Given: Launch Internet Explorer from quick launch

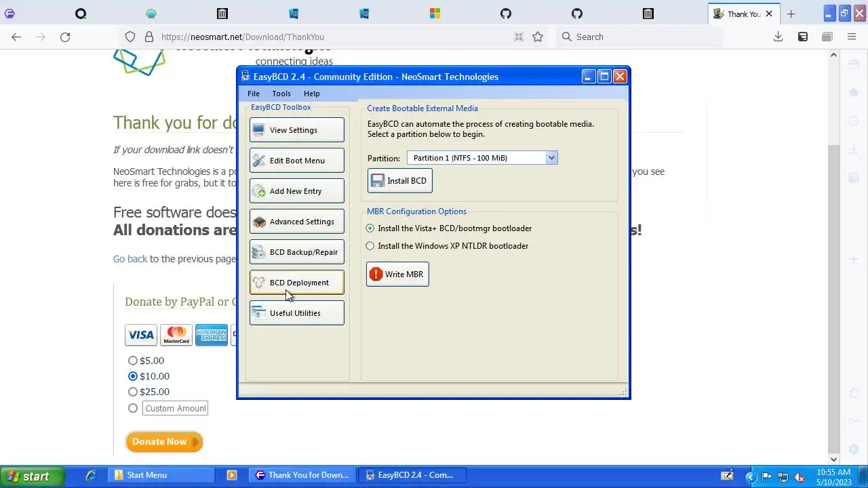Looking at the screenshot, I should tap(91, 476).
